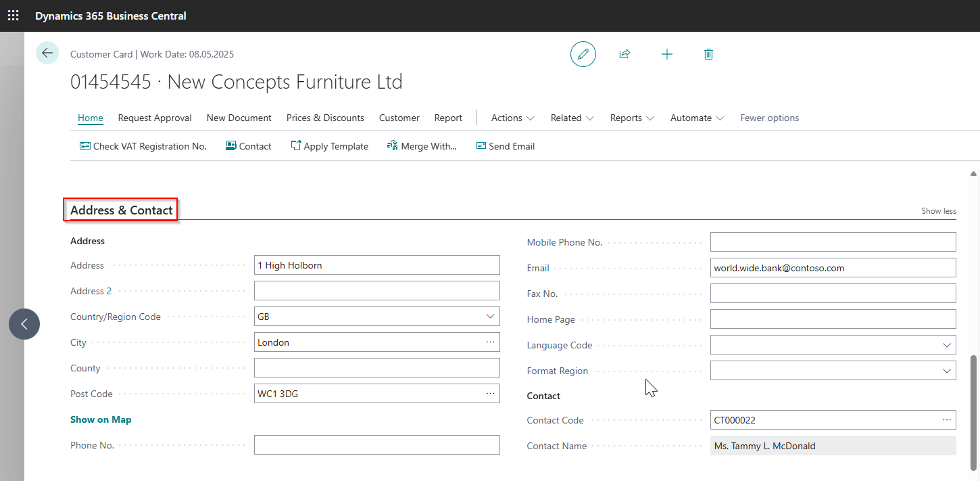Viewport: 980px width, 481px height.
Task: Click Check VAT Registration No.
Action: point(143,146)
